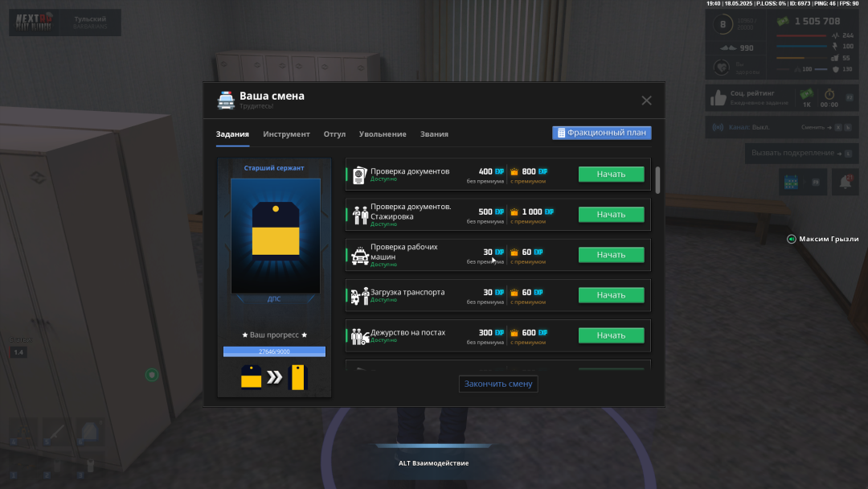
Task: Click the Тульский server name label
Action: click(x=90, y=18)
